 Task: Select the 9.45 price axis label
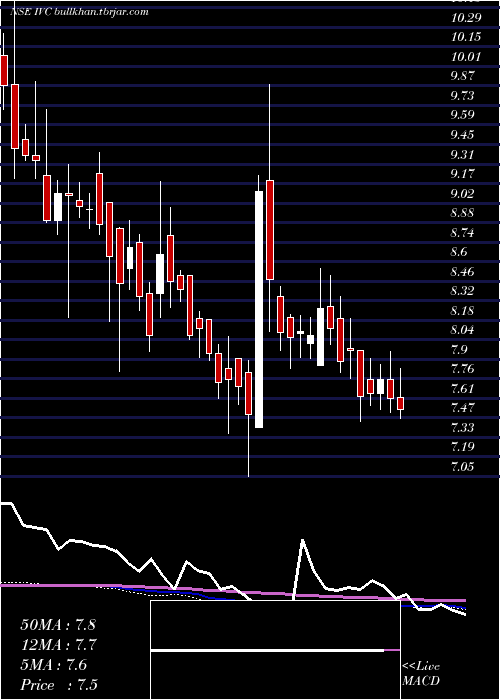[x=464, y=134]
